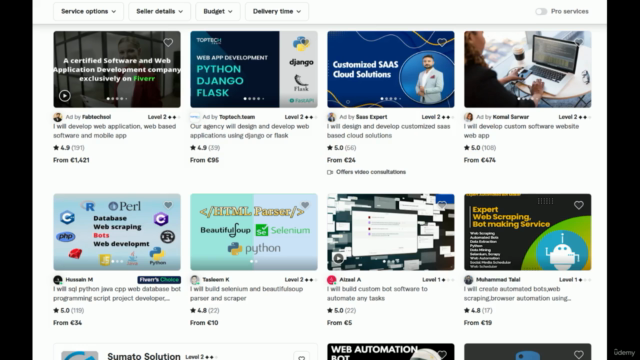Click Toptech.team's seller avatar logo
Viewport: 640px width, 360px height.
[x=195, y=117]
